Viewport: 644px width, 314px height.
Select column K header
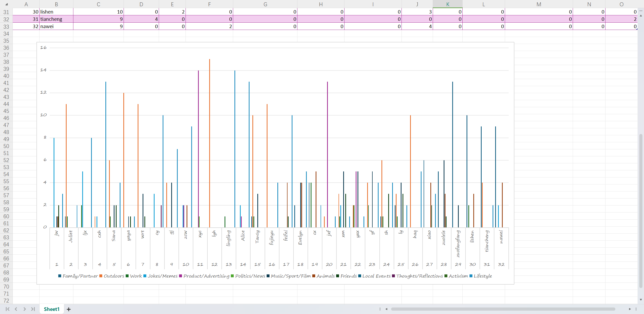coord(448,4)
